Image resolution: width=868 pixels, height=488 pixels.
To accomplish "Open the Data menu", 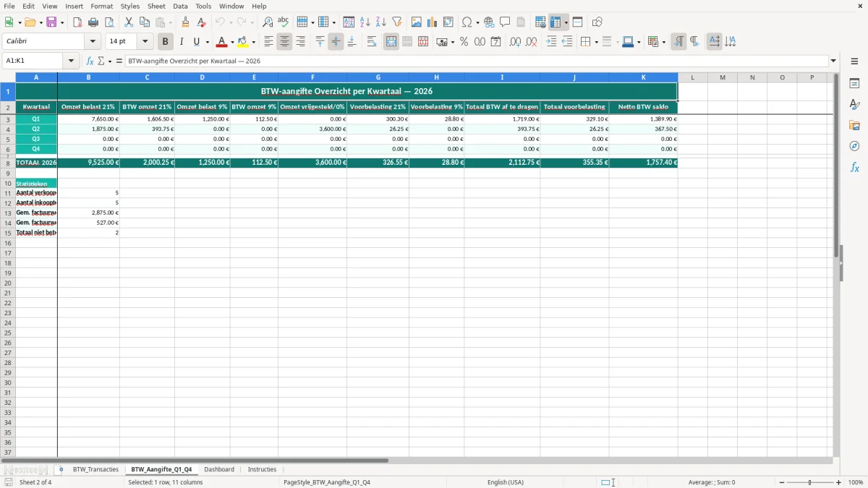I will (180, 6).
